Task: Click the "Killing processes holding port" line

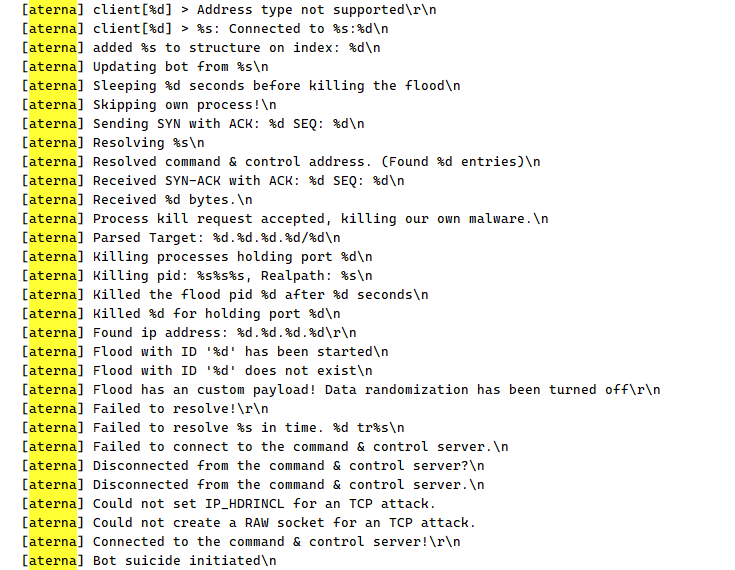Action: (232, 257)
